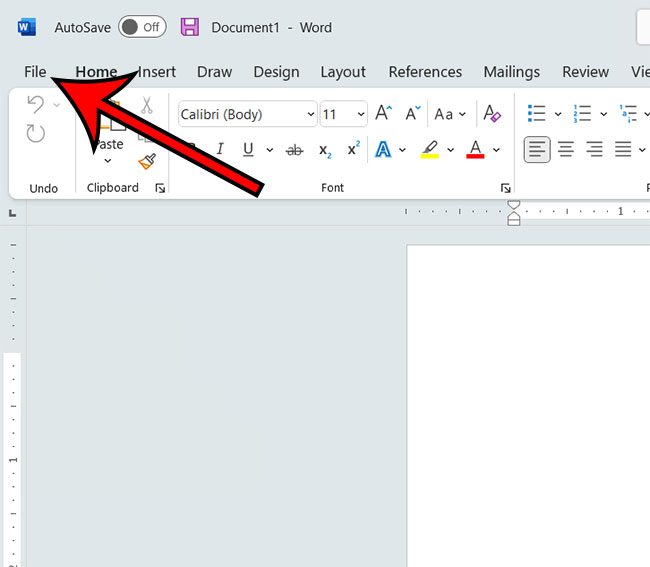Increase font size with the grow icon

383,114
